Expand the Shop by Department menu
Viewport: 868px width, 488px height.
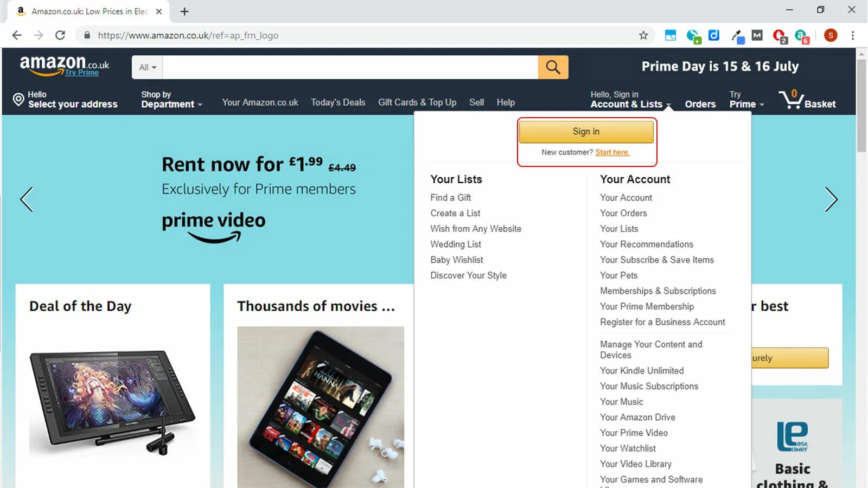click(x=171, y=99)
